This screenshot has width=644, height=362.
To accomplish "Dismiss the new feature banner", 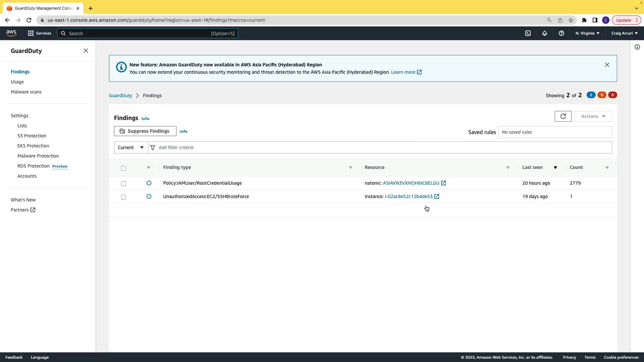I will point(607,65).
